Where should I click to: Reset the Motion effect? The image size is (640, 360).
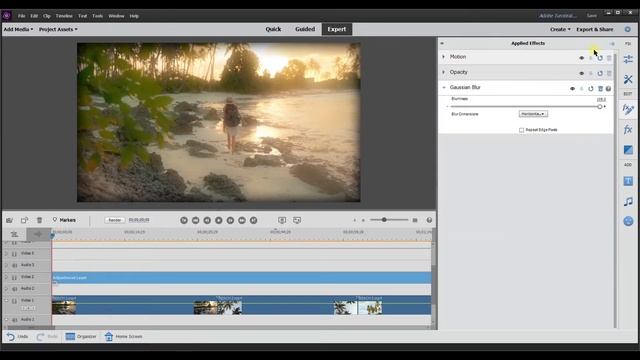click(600, 58)
